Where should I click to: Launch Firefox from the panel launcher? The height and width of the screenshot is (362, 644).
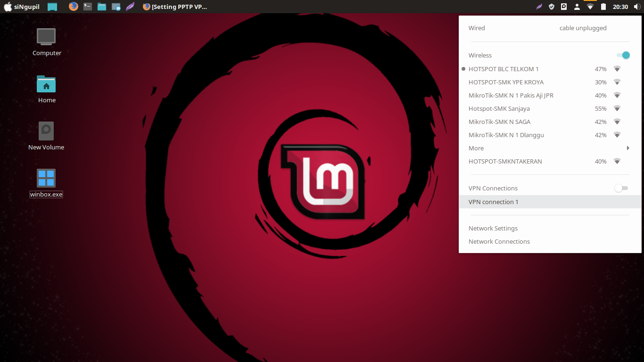coord(73,7)
